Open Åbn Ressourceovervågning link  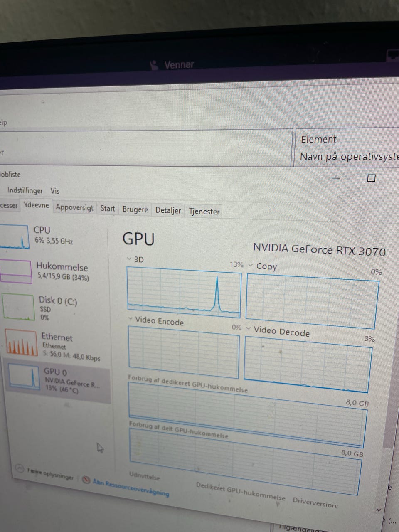click(x=131, y=488)
